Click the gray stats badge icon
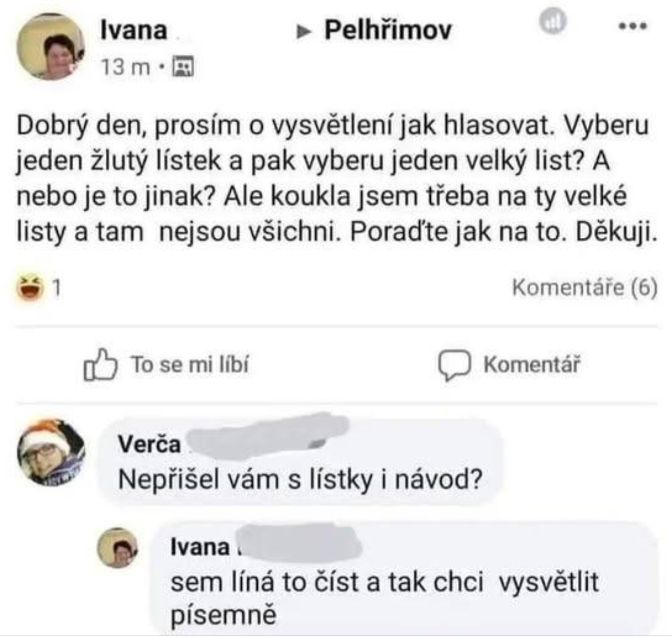The width and height of the screenshot is (672, 637). point(552,22)
